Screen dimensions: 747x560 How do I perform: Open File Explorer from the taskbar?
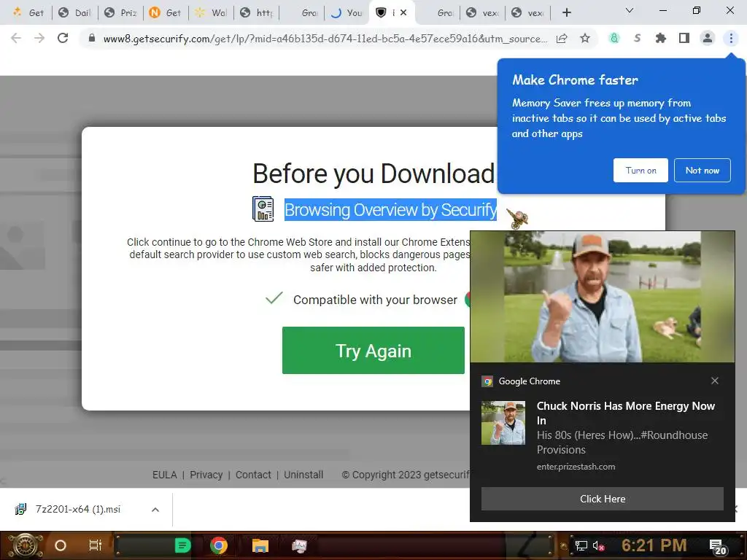(x=260, y=545)
